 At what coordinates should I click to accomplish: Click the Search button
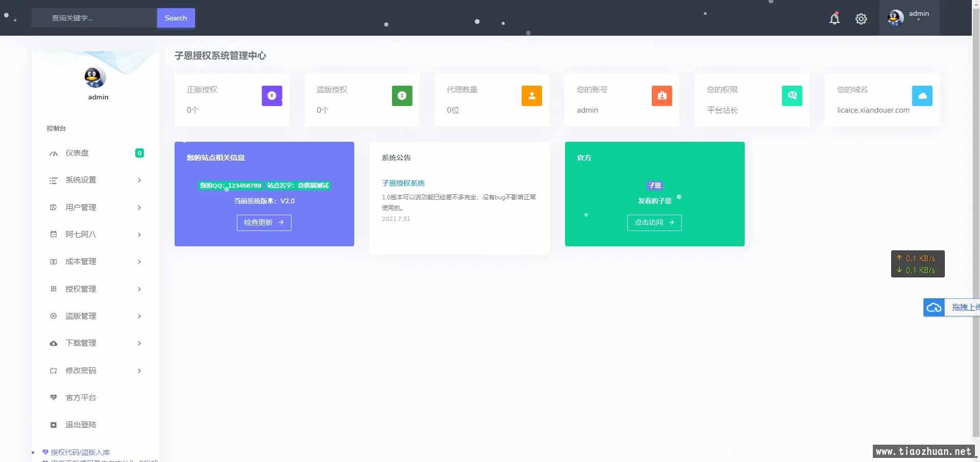(176, 18)
